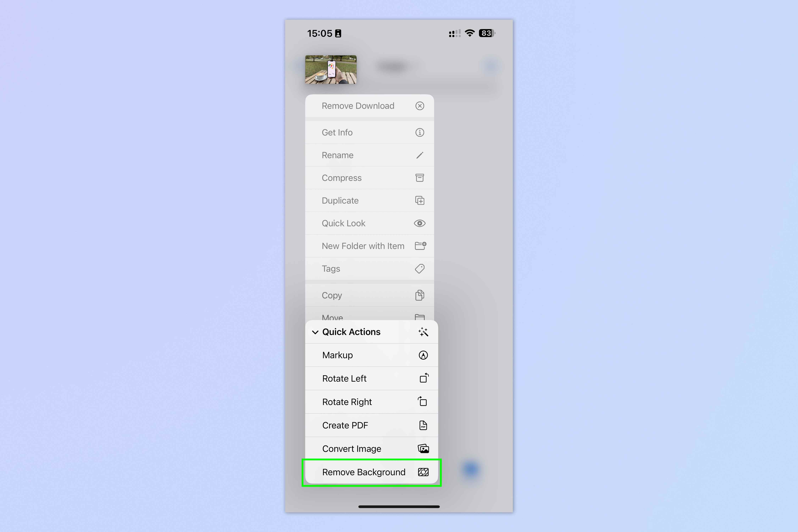Click the Tags label icon
This screenshot has height=532, width=798.
tap(420, 268)
